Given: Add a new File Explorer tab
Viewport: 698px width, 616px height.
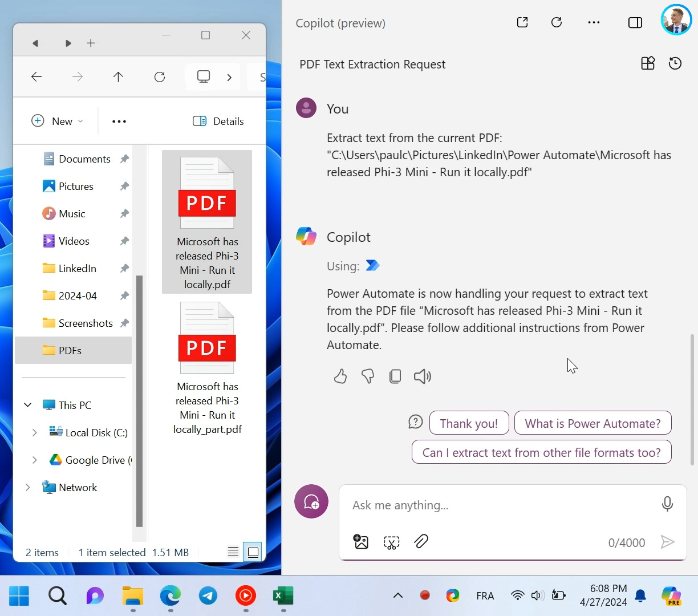Looking at the screenshot, I should pos(91,43).
